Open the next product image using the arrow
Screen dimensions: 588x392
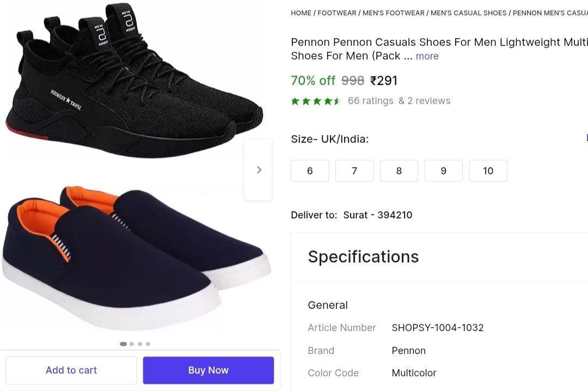pyautogui.click(x=259, y=169)
